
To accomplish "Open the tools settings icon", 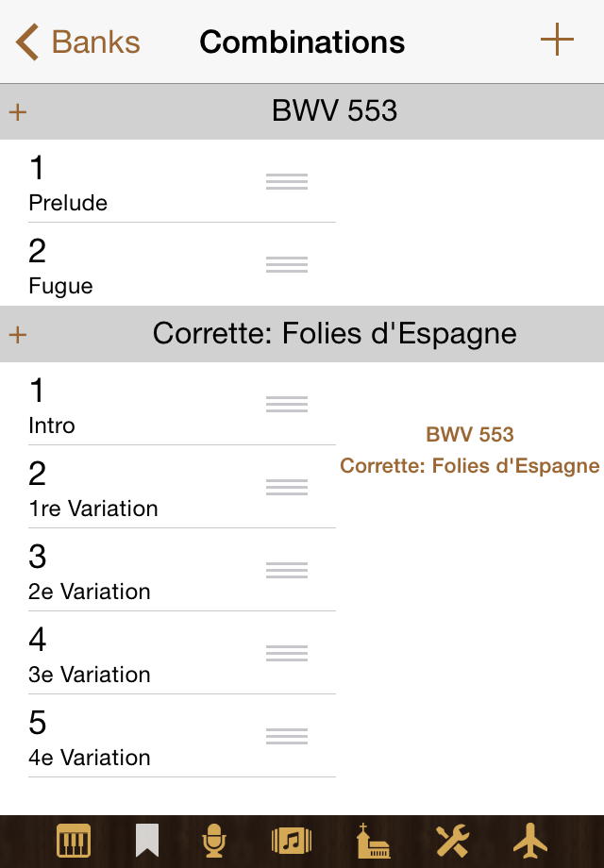I will point(452,841).
